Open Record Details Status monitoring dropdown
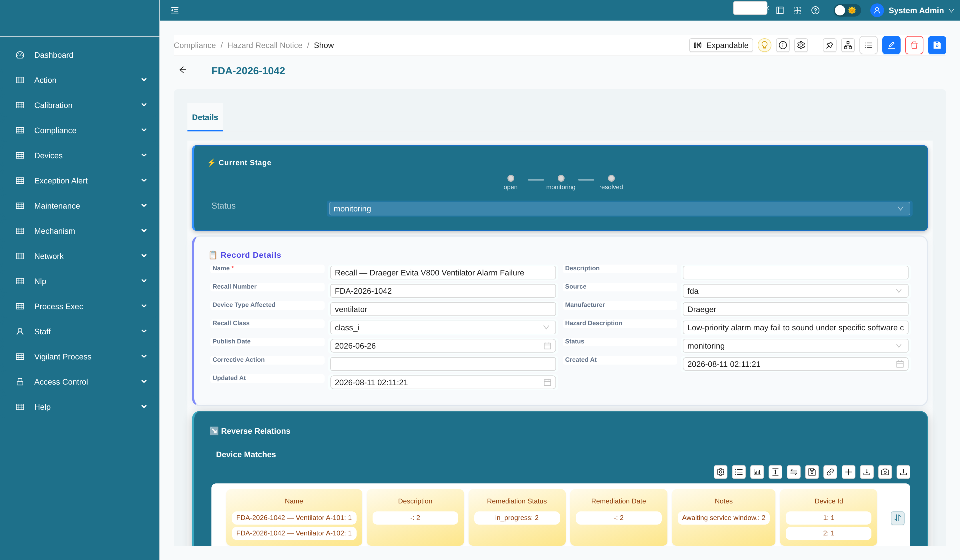The height and width of the screenshot is (560, 960). [795, 346]
